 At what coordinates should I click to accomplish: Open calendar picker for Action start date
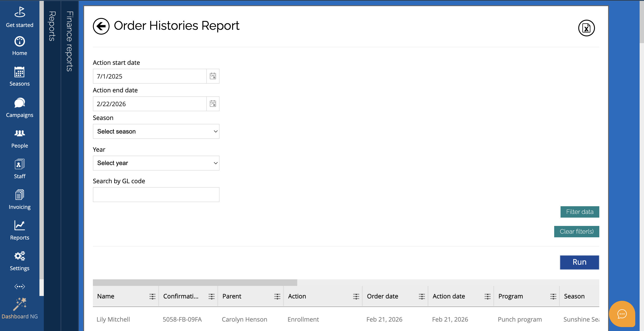click(x=213, y=76)
